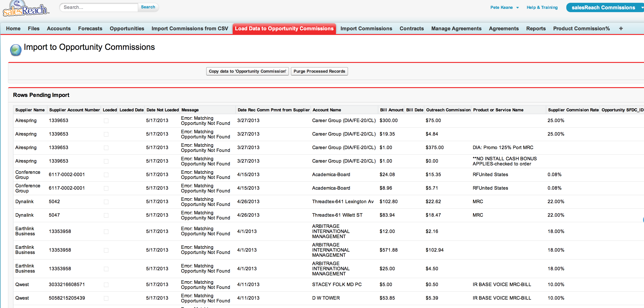Open the Product Commission% tab
The width and height of the screenshot is (644, 308).
[581, 29]
